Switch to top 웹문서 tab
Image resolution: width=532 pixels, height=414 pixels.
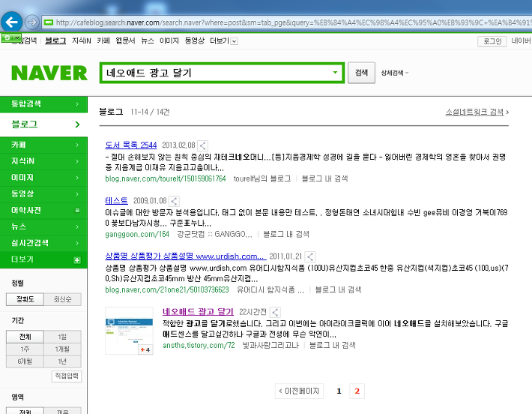point(125,40)
